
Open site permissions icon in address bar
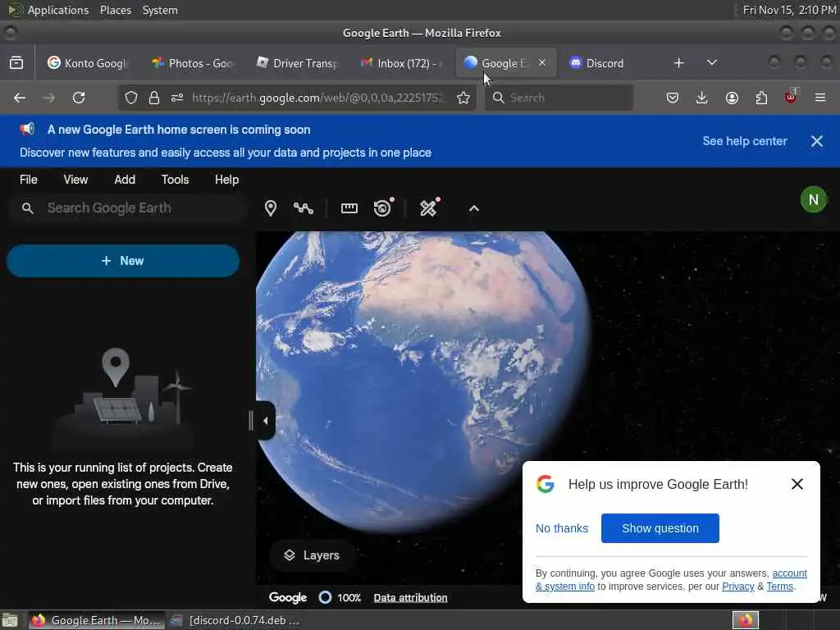click(x=177, y=98)
